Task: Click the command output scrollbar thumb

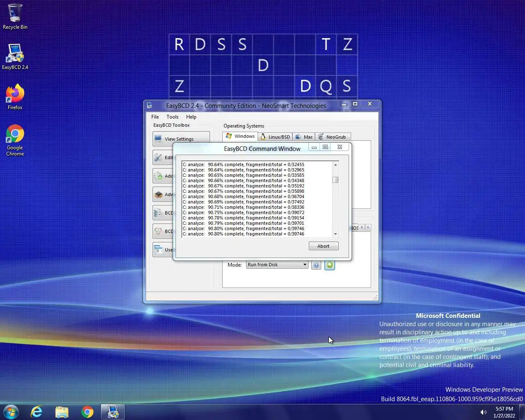Action: click(336, 180)
